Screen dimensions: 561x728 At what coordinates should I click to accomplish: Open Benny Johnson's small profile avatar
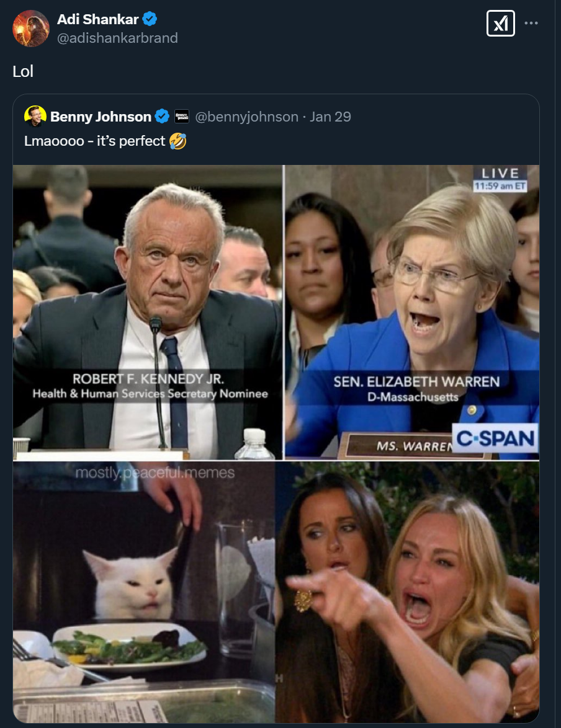(35, 117)
